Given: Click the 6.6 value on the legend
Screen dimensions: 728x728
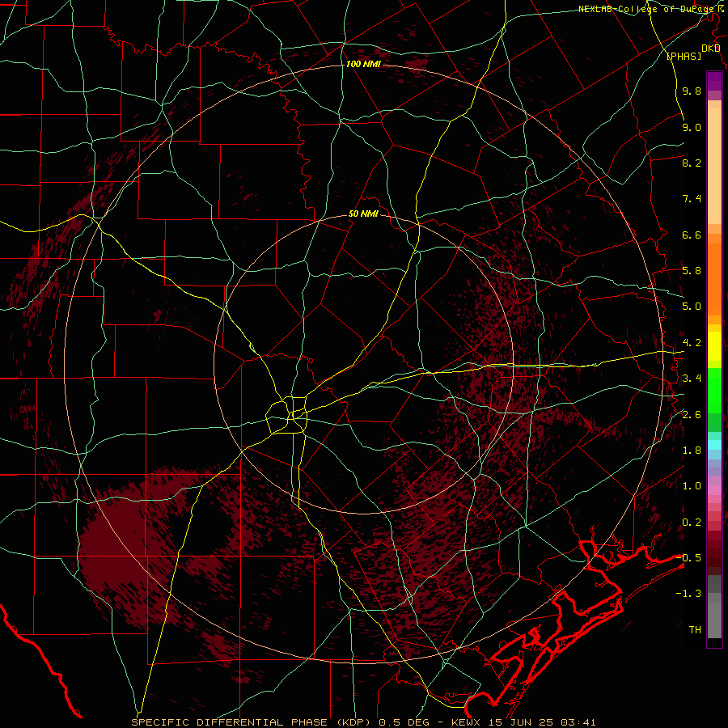Looking at the screenshot, I should (x=692, y=235).
